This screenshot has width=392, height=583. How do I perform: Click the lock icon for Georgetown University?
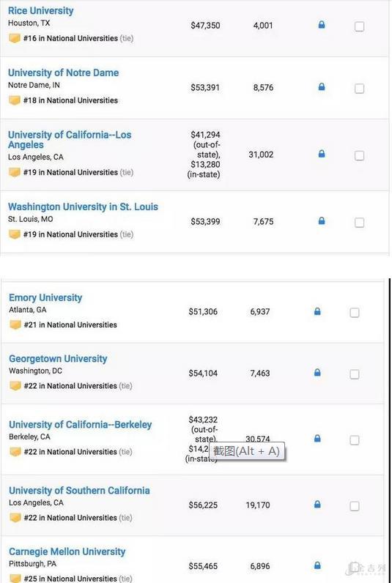coord(317,372)
